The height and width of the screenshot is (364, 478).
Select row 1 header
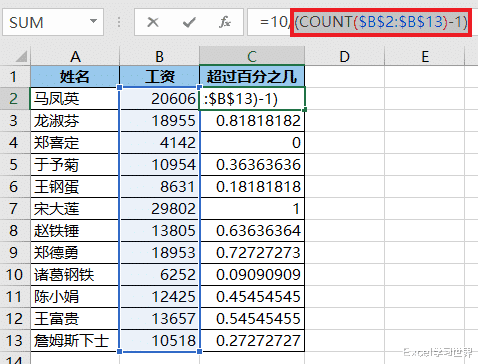(x=15, y=77)
